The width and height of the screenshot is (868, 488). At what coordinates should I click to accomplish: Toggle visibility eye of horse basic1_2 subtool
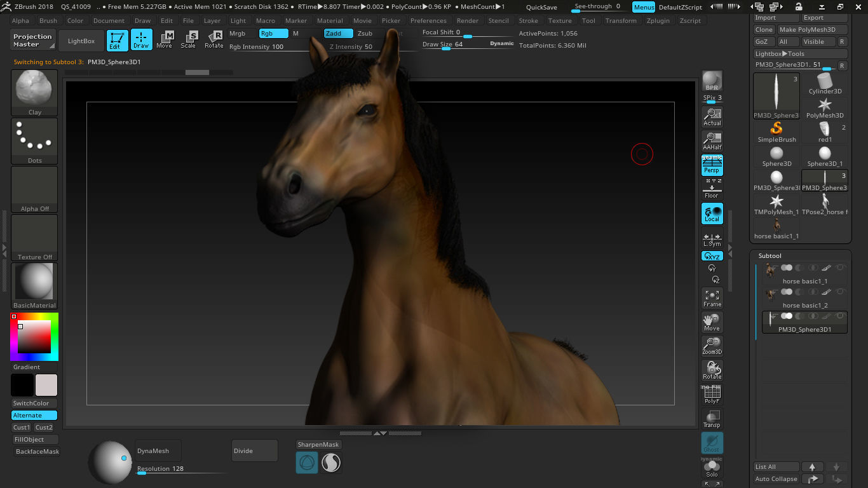(x=841, y=292)
